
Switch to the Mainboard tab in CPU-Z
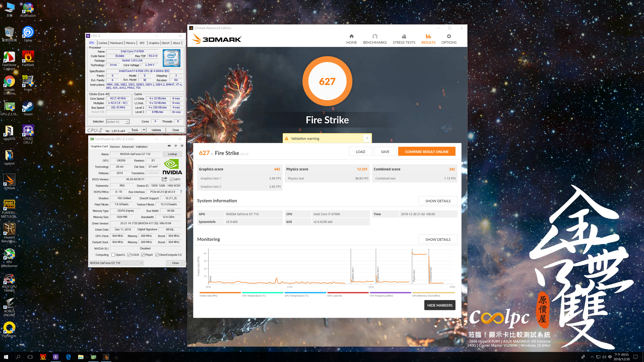117,43
